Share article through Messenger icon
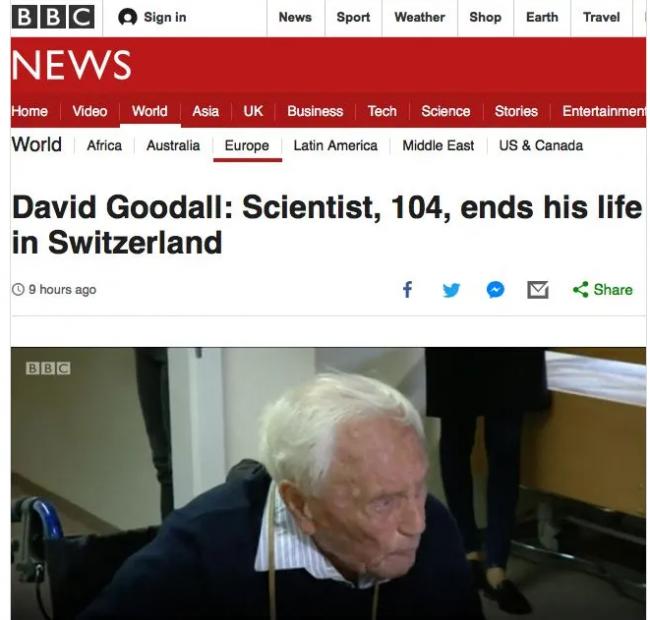The width and height of the screenshot is (650, 620). click(495, 290)
